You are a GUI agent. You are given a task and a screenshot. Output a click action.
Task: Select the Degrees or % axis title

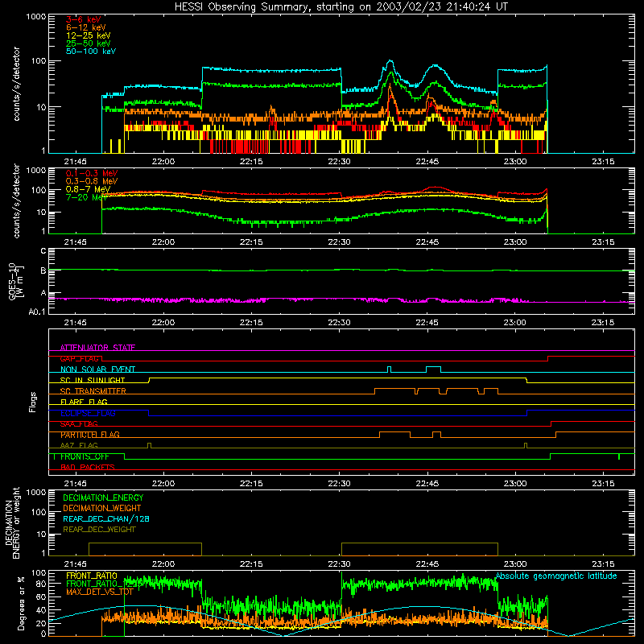[21, 603]
